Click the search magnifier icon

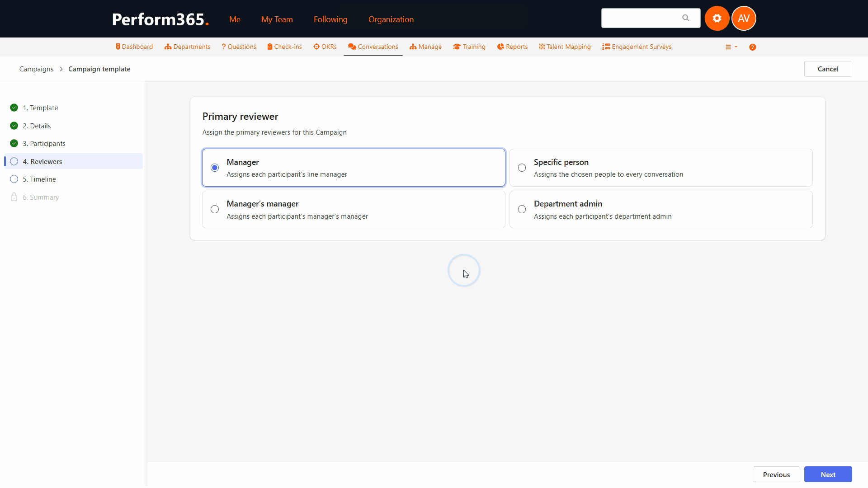point(686,18)
